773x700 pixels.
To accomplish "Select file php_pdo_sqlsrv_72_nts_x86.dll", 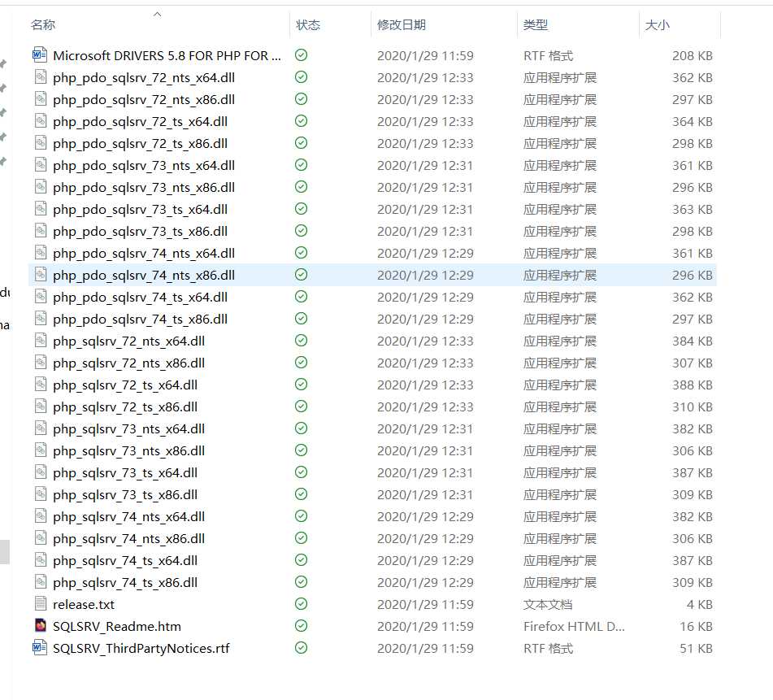I will coord(144,100).
